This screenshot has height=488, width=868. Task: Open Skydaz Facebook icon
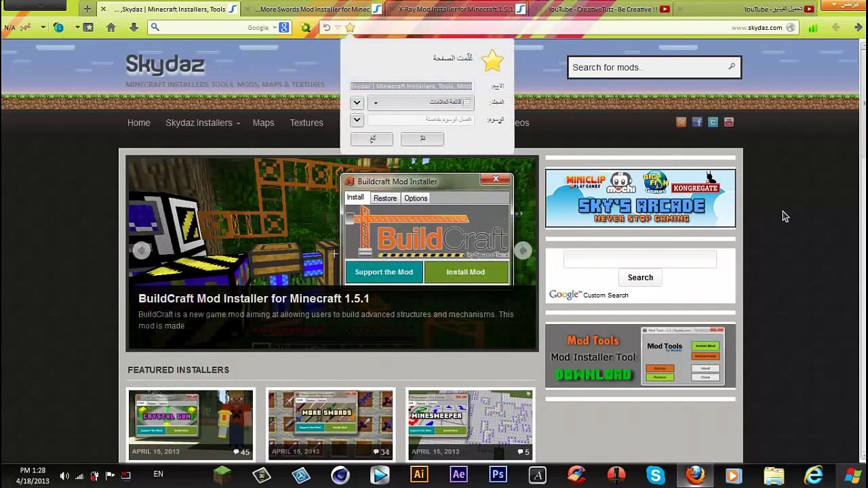[697, 122]
